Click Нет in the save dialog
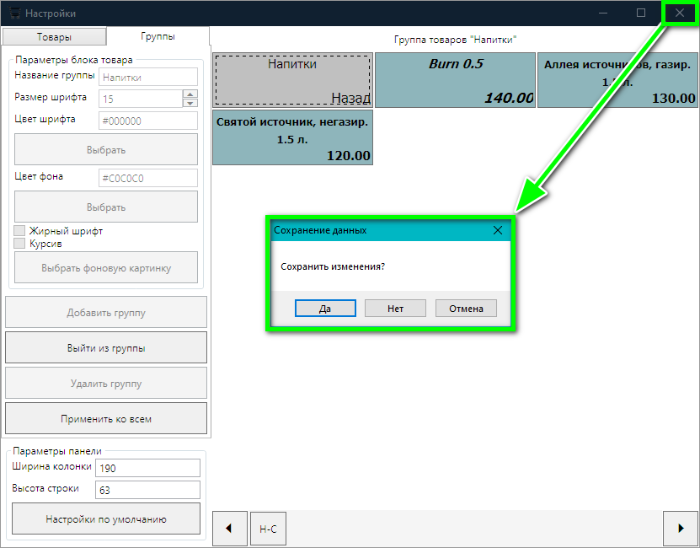Viewport: 700px width, 548px height. (395, 309)
